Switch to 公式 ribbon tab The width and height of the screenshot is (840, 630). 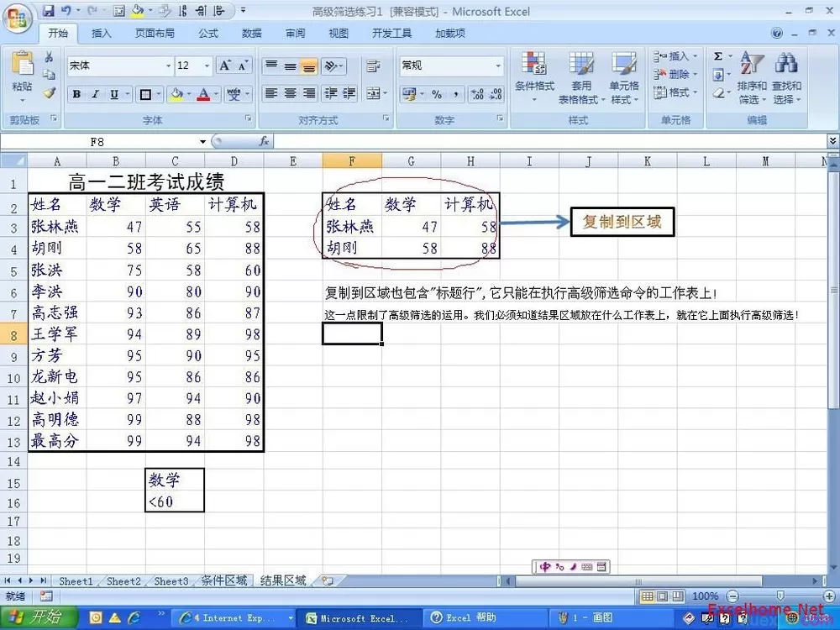click(208, 34)
